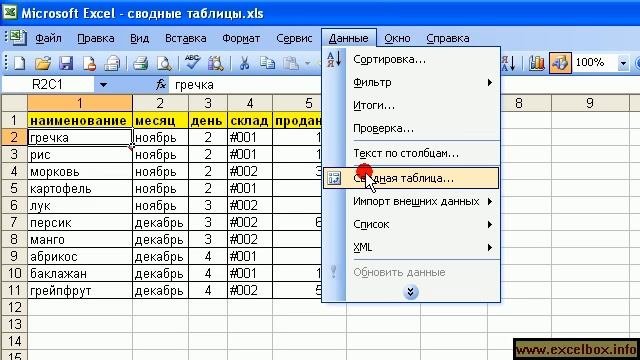Expand the Фильтр submenu
The height and width of the screenshot is (360, 640).
[490, 82]
